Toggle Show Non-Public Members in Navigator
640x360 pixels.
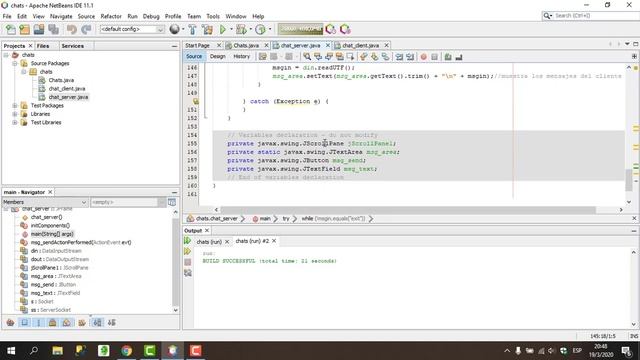pos(53,322)
